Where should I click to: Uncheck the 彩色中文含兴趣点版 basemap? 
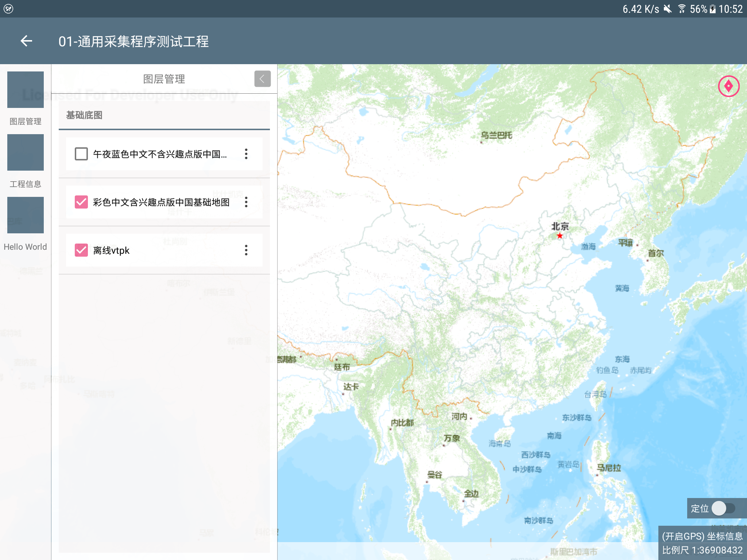81,202
